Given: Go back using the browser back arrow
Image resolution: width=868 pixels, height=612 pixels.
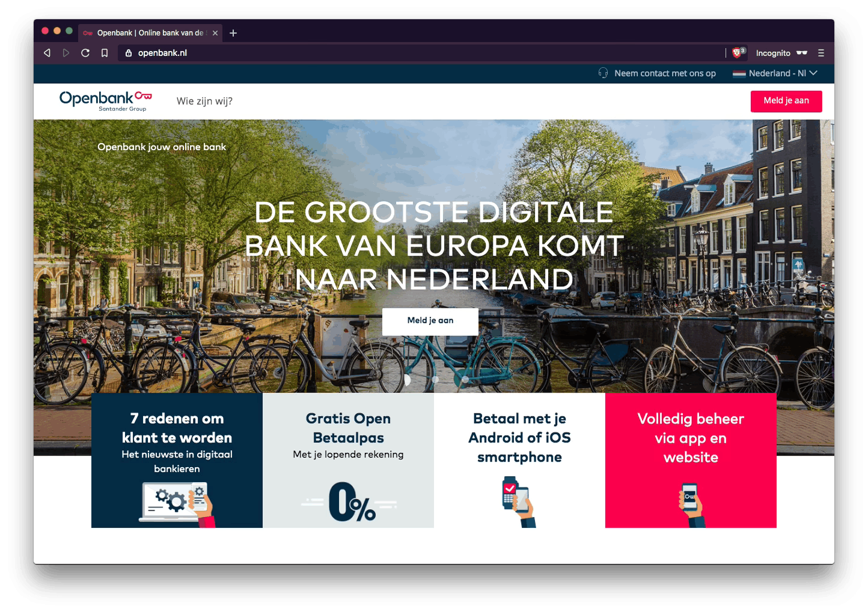Looking at the screenshot, I should coord(47,53).
